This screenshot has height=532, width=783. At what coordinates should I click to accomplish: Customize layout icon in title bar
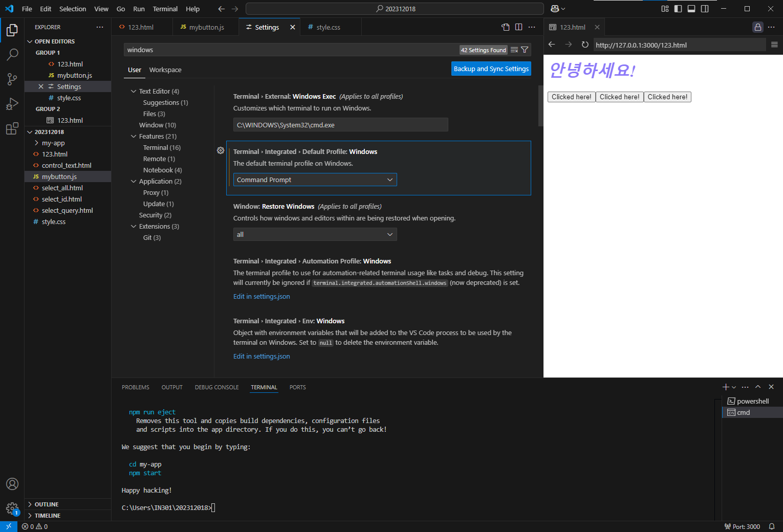[x=665, y=9]
